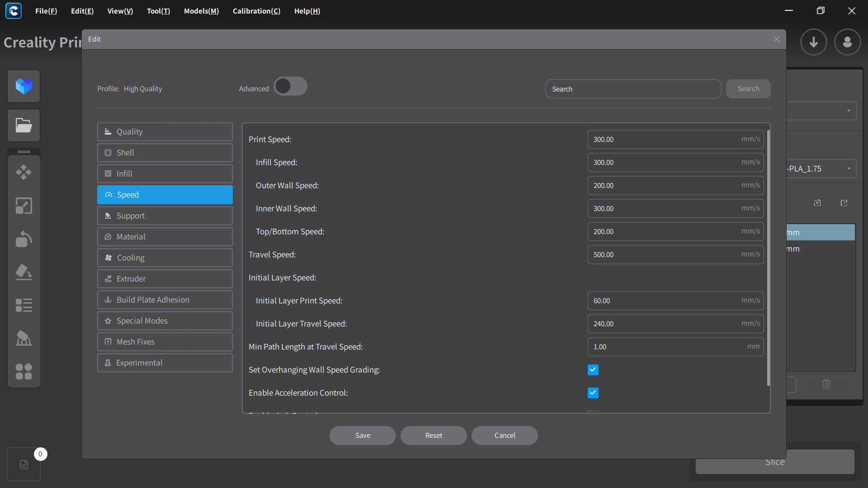This screenshot has height=488, width=868.
Task: Open the list layout tool icon
Action: 24,305
